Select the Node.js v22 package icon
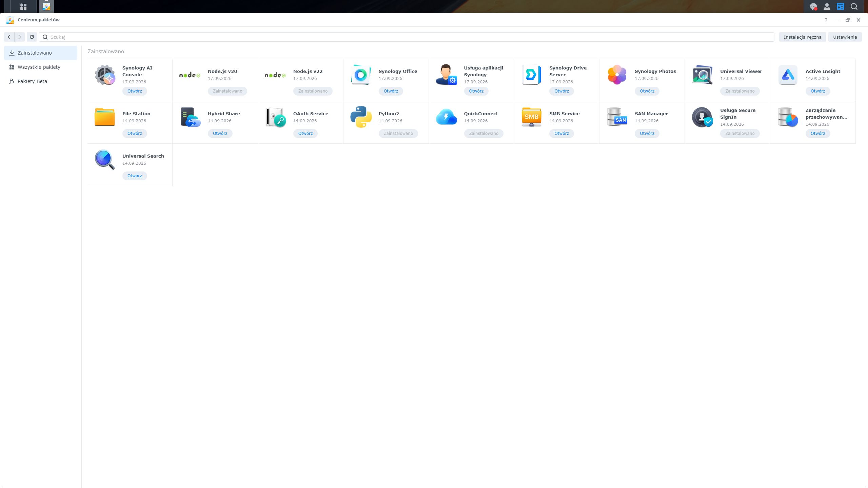 (275, 75)
